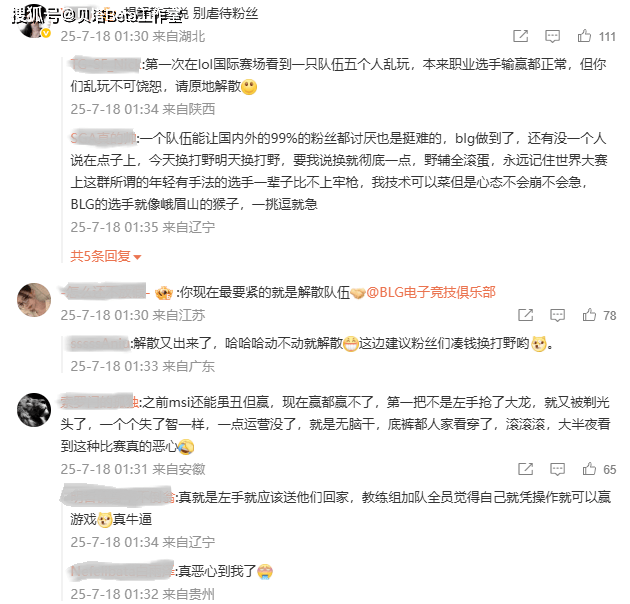Click the yellow verified badge on the top avatar

point(46,33)
